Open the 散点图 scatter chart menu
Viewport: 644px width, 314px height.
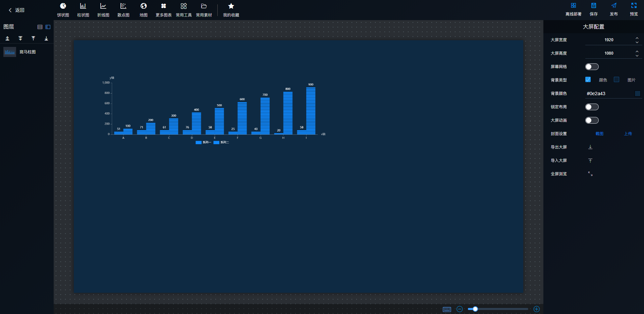(123, 10)
